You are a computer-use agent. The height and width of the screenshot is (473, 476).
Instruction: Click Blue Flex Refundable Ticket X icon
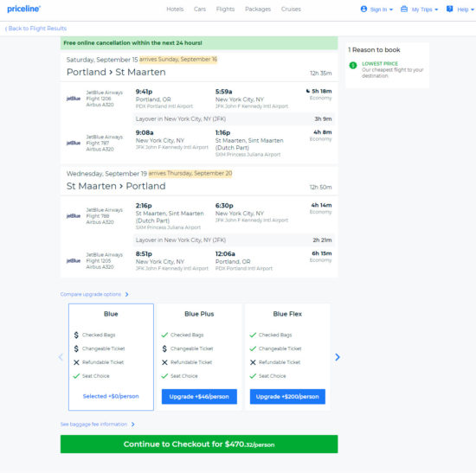click(x=253, y=362)
